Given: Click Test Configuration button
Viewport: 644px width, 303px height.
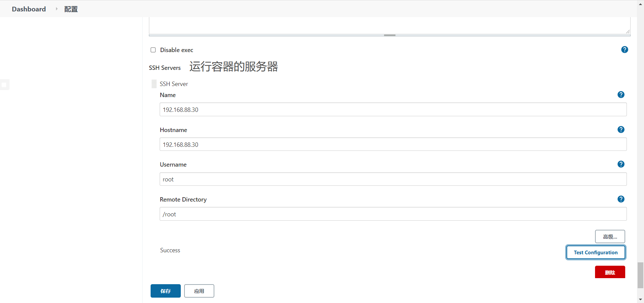Looking at the screenshot, I should (x=595, y=252).
